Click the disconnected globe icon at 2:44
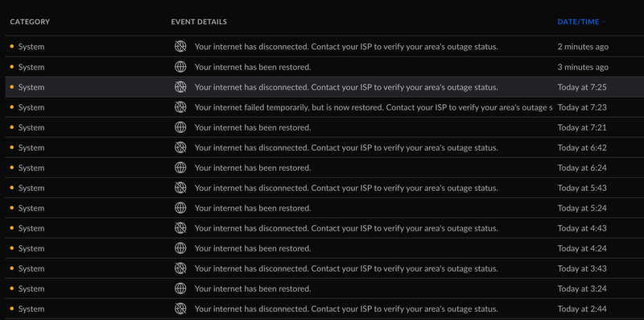The image size is (644, 320). 180,309
